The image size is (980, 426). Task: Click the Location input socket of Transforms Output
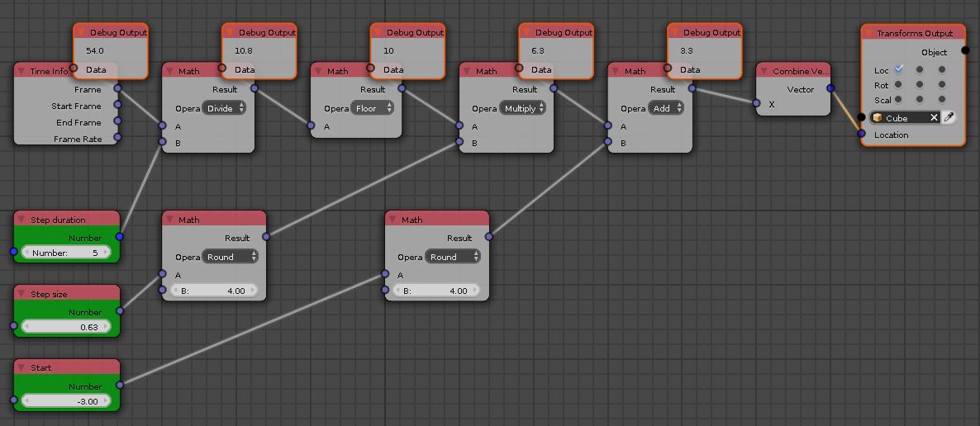coord(861,134)
